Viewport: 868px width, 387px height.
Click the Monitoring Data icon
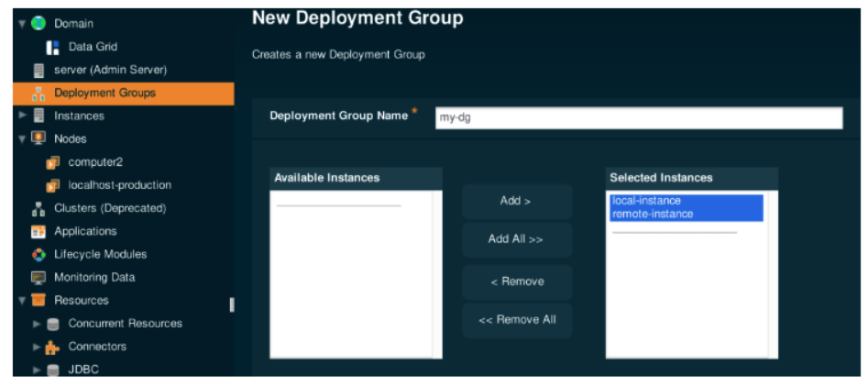(38, 277)
